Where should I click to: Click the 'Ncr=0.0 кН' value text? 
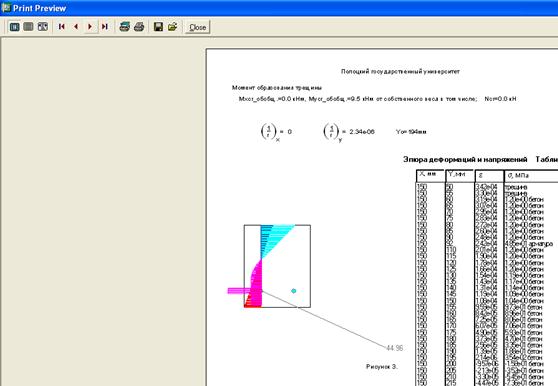(x=500, y=99)
